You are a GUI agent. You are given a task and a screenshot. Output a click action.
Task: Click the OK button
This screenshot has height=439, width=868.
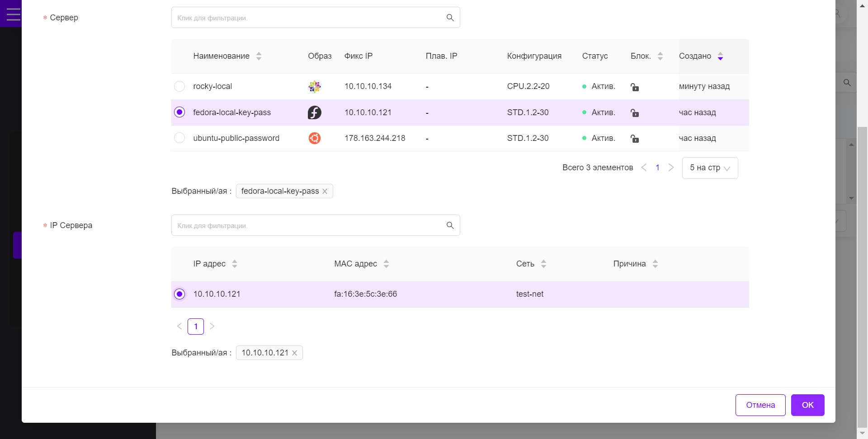click(807, 405)
